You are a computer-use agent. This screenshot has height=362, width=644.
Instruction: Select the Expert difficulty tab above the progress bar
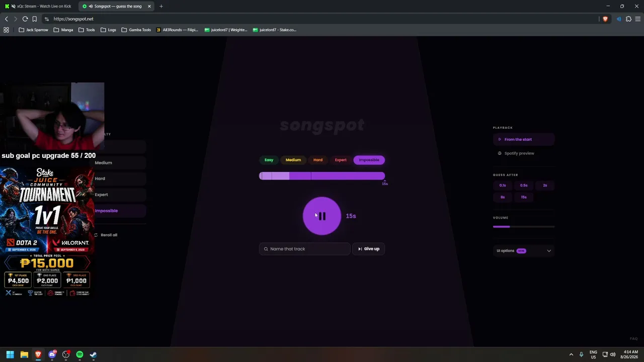(341, 160)
